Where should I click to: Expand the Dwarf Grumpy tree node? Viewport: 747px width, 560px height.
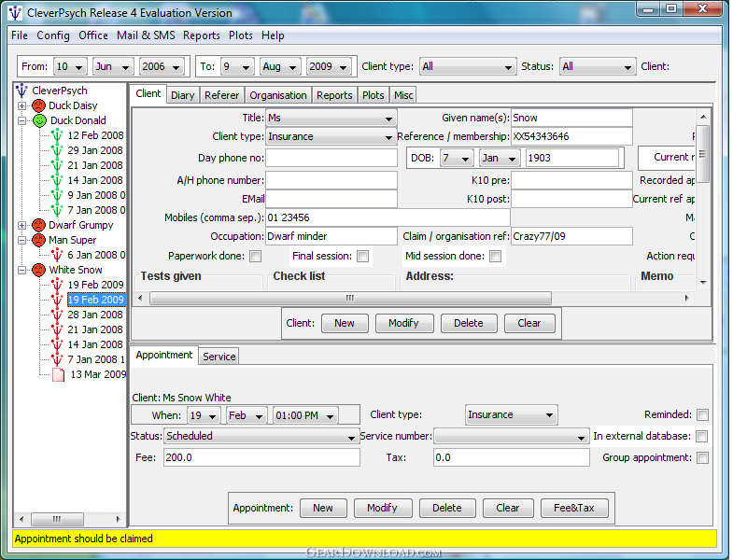click(21, 225)
